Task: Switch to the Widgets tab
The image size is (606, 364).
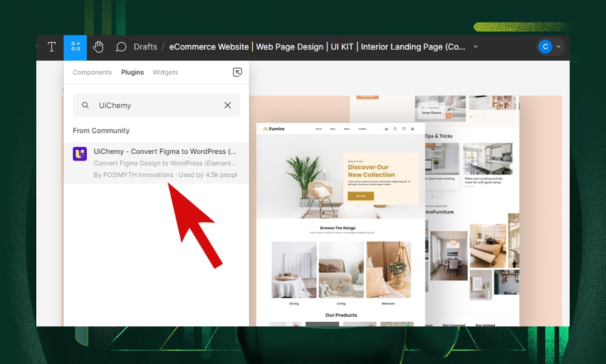Action: [165, 72]
